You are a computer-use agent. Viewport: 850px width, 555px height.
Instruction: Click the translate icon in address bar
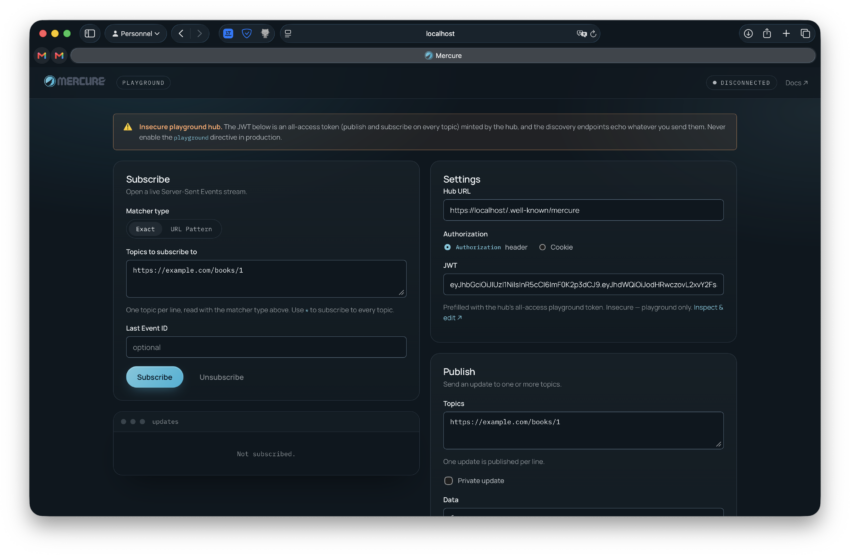tap(581, 34)
